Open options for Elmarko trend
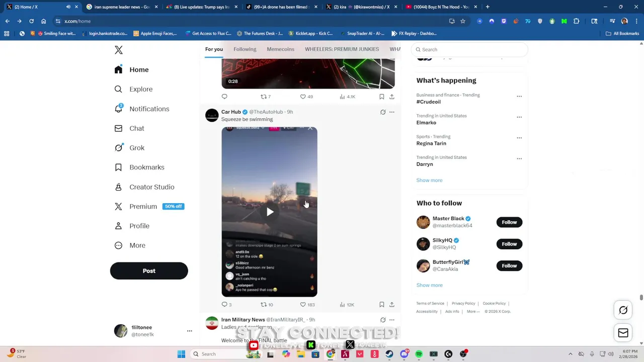 [x=519, y=117]
